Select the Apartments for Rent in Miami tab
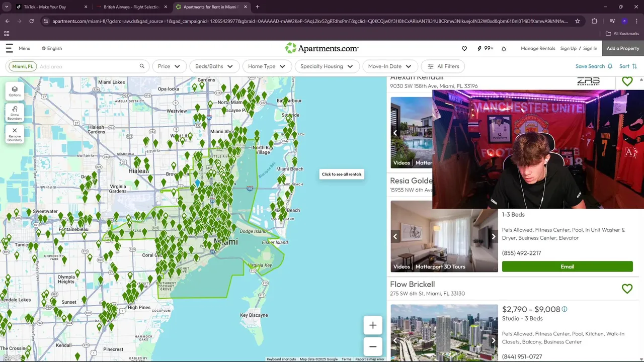 click(x=211, y=7)
